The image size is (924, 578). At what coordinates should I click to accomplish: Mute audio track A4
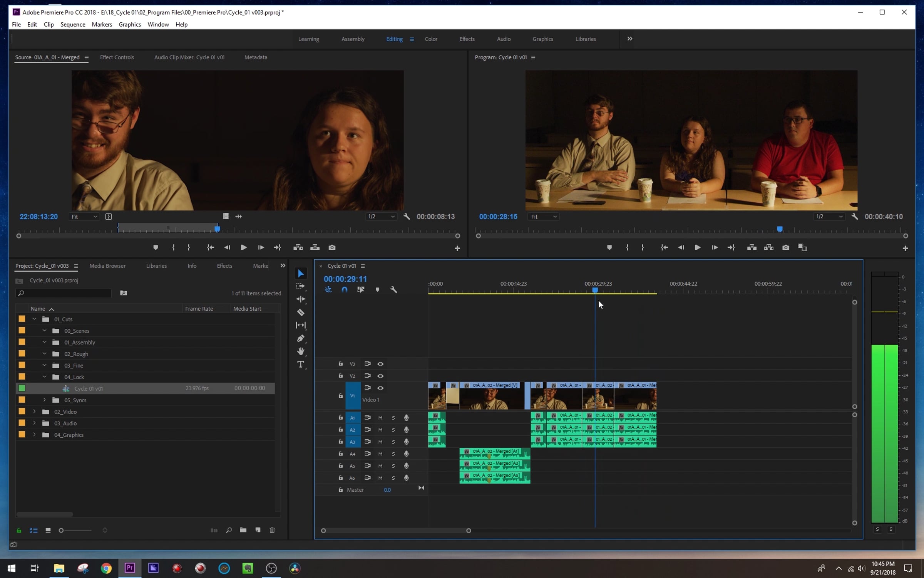(380, 454)
